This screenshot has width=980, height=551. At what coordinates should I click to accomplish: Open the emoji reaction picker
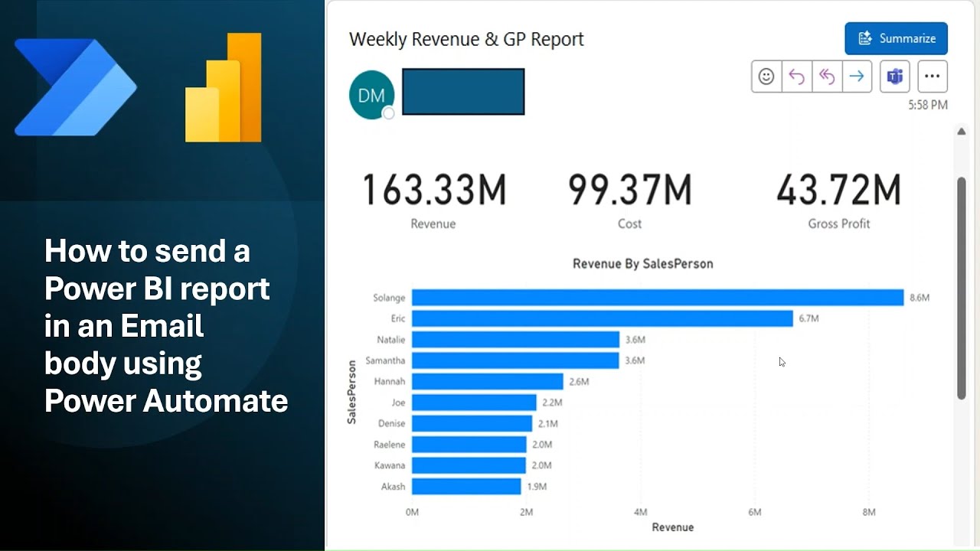click(766, 77)
